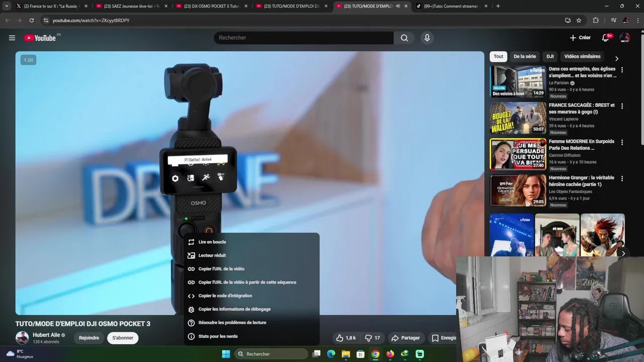Select Copier le code d'intégration
Image resolution: width=644 pixels, height=362 pixels.
[x=251, y=296]
